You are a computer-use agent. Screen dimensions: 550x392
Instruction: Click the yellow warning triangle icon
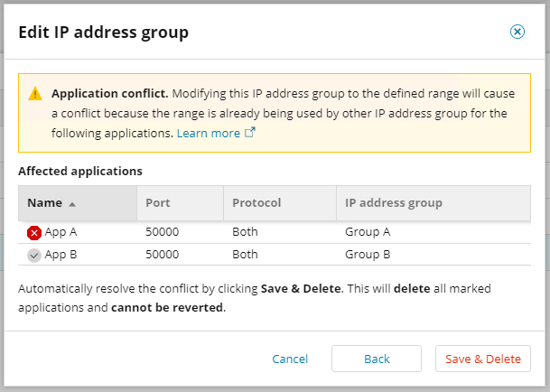35,93
